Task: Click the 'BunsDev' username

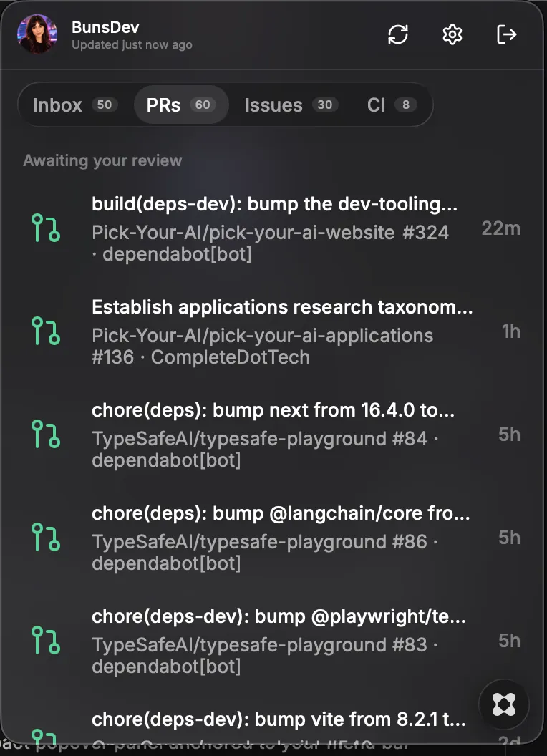Action: (x=105, y=27)
